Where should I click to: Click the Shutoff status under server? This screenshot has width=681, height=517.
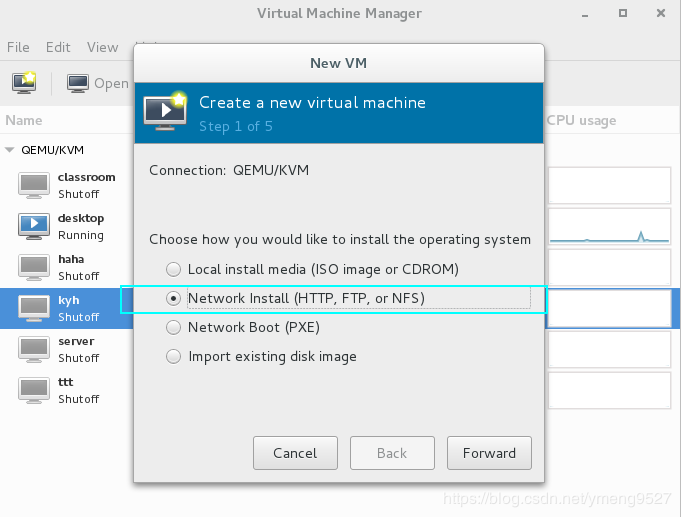79,358
